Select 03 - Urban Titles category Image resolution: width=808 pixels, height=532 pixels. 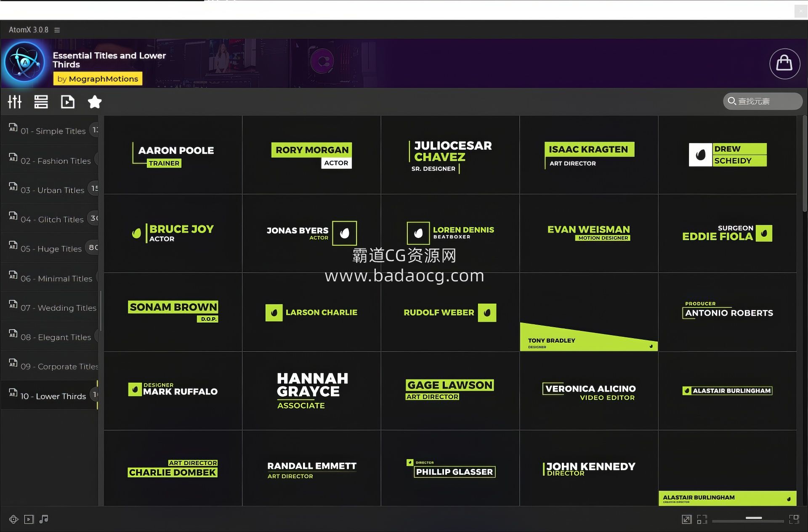click(49, 189)
